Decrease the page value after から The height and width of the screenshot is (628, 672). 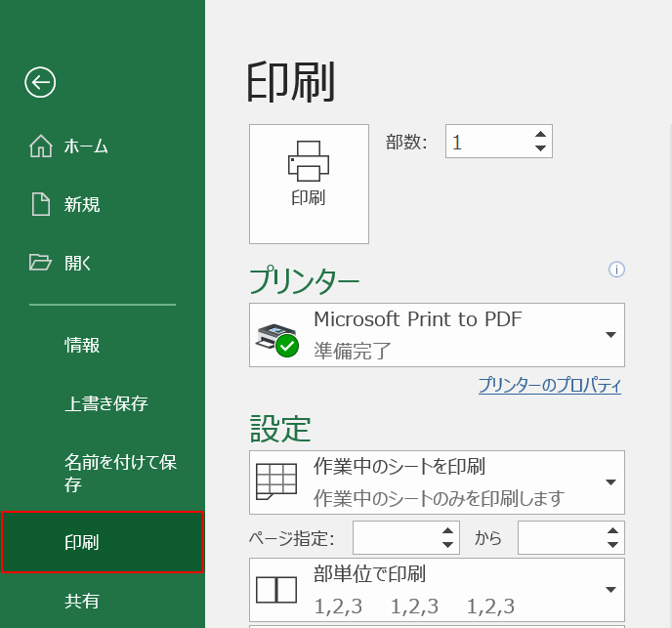[x=612, y=545]
